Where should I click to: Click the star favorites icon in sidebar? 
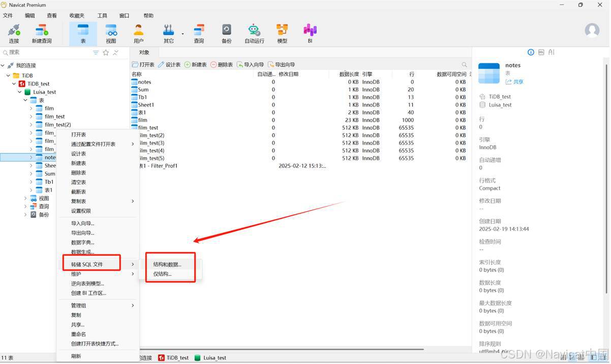[x=106, y=52]
